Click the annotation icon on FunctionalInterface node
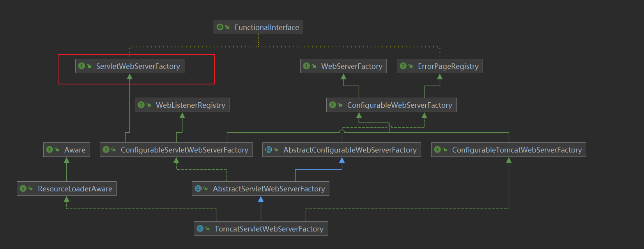 click(220, 27)
